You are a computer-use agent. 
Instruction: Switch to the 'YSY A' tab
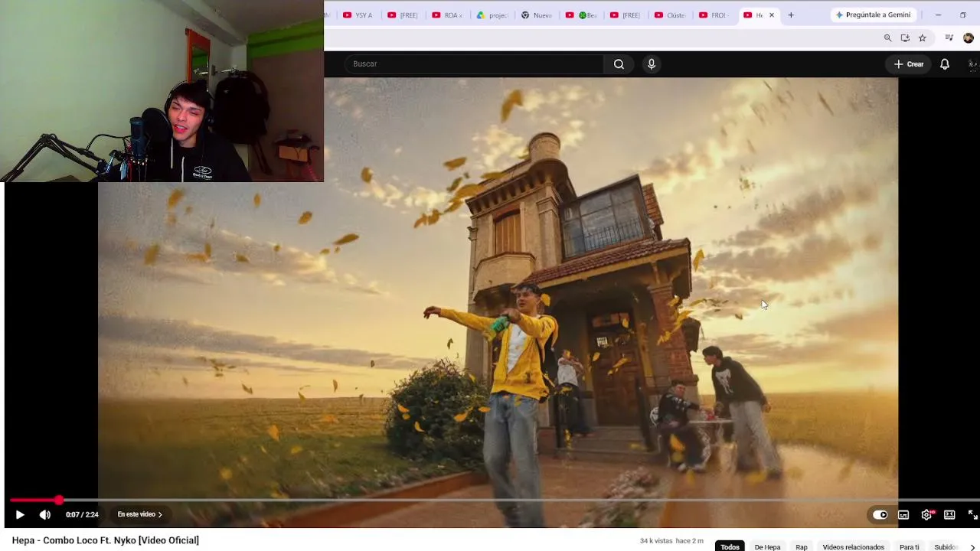coord(358,15)
